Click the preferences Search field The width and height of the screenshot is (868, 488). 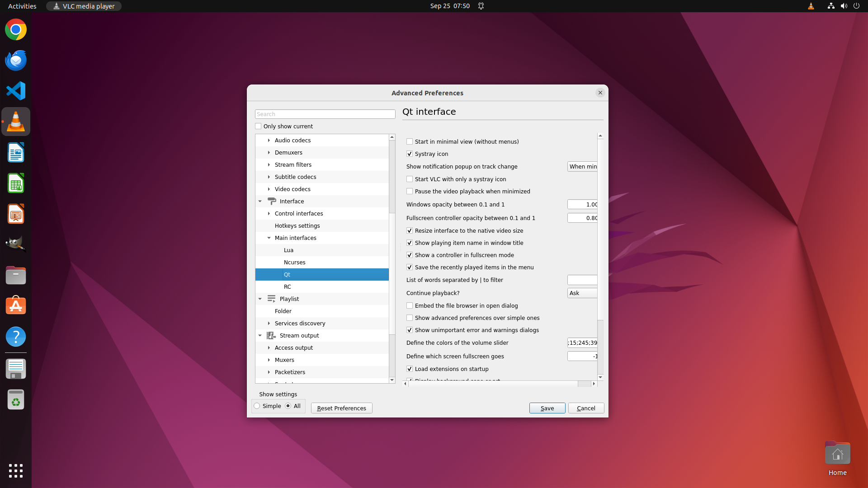[325, 114]
